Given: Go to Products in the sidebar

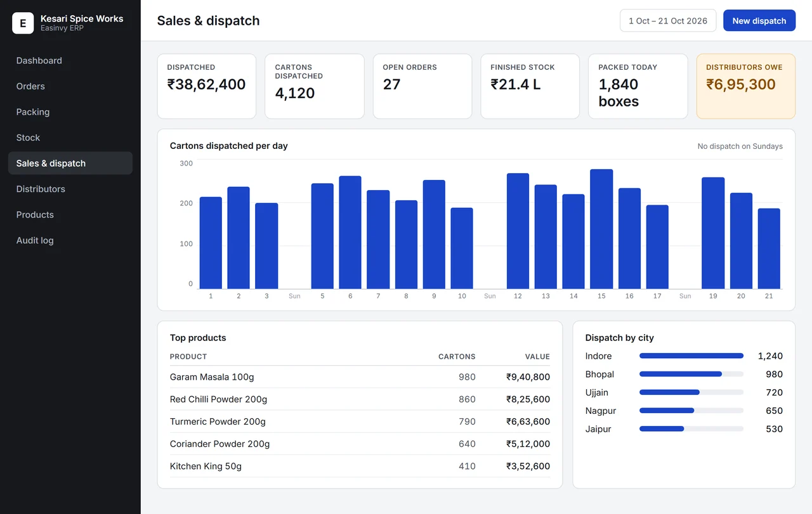Looking at the screenshot, I should [x=70, y=215].
